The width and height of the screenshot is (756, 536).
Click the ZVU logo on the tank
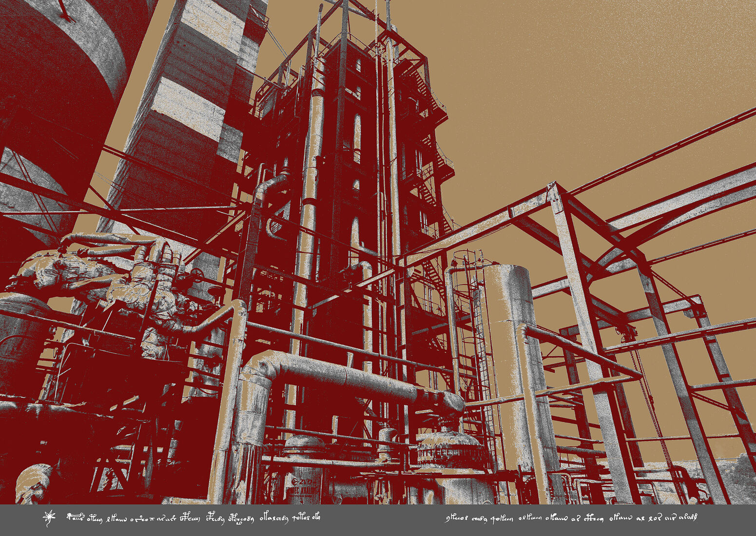point(302,482)
